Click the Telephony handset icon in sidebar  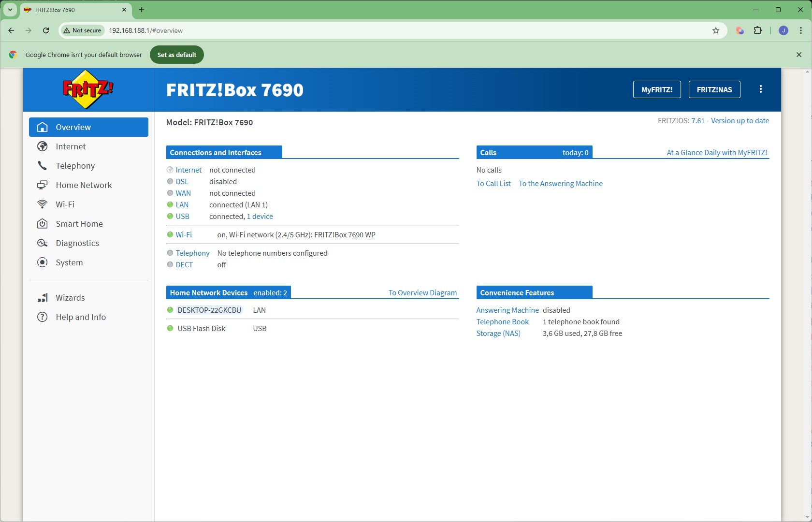(x=43, y=166)
